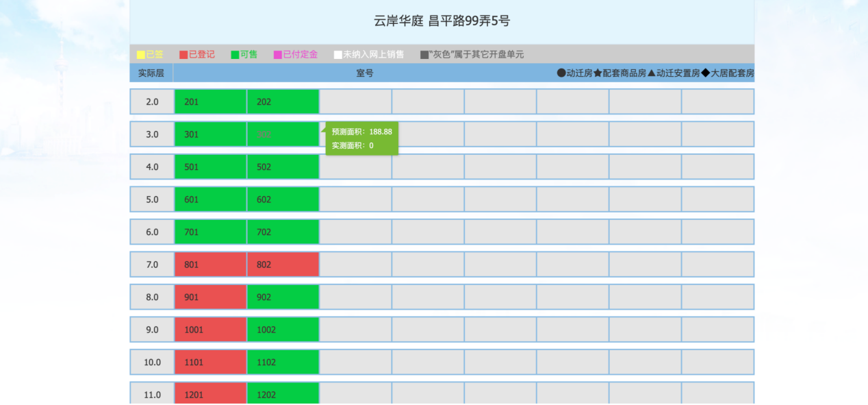Click floor label 2.0

[152, 101]
